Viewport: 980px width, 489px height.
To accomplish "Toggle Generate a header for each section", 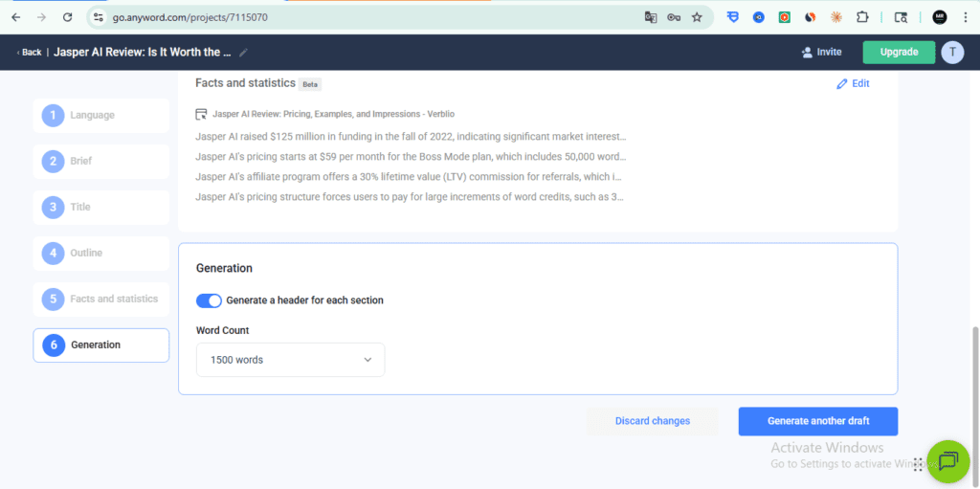I will (209, 300).
